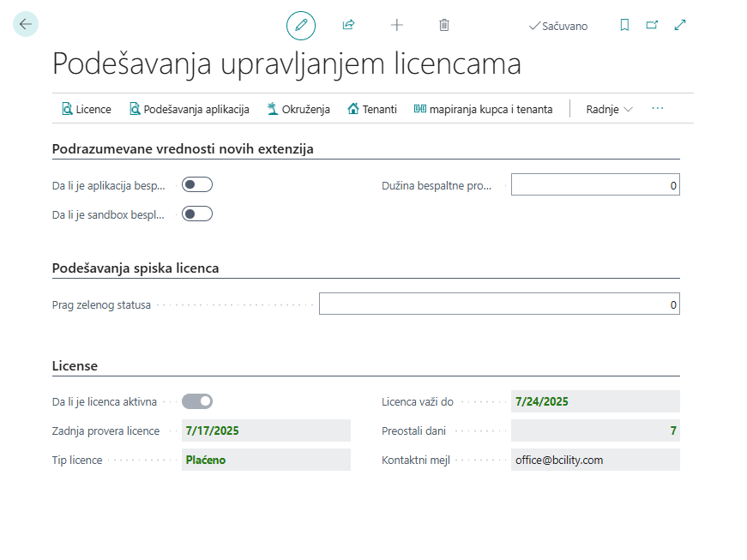Image resolution: width=747 pixels, height=560 pixels.
Task: Open 'mapiranja kupca i tenanta'
Action: 483,109
